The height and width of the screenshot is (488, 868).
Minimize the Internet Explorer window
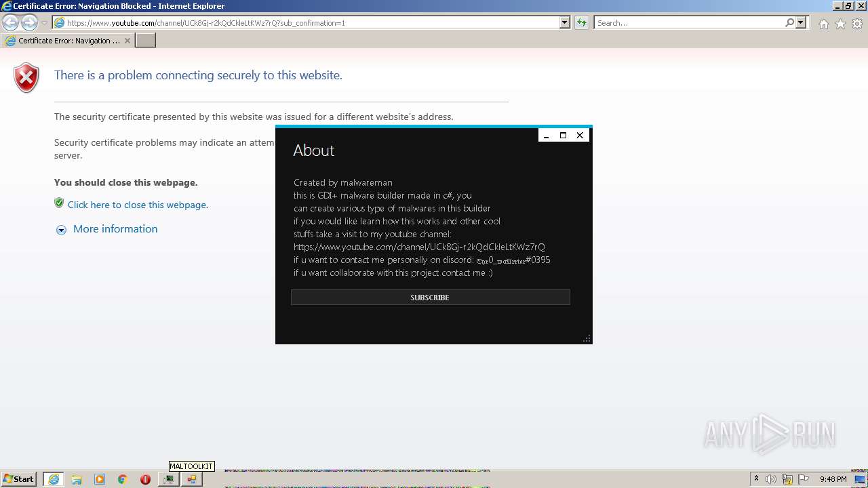point(837,6)
